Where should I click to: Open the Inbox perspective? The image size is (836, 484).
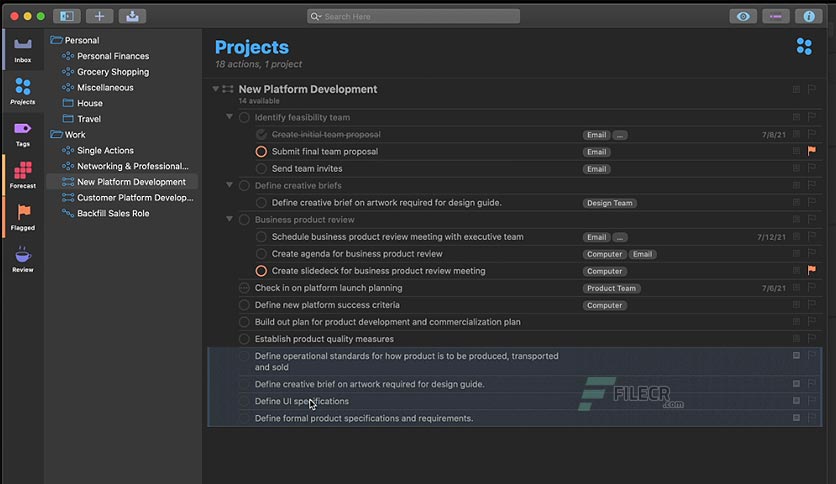tap(22, 50)
